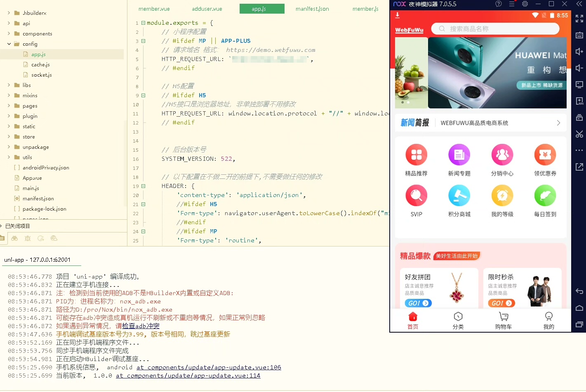The image size is (586, 392).
Task: Open app-update.vue:106 link in console
Action: (209, 367)
